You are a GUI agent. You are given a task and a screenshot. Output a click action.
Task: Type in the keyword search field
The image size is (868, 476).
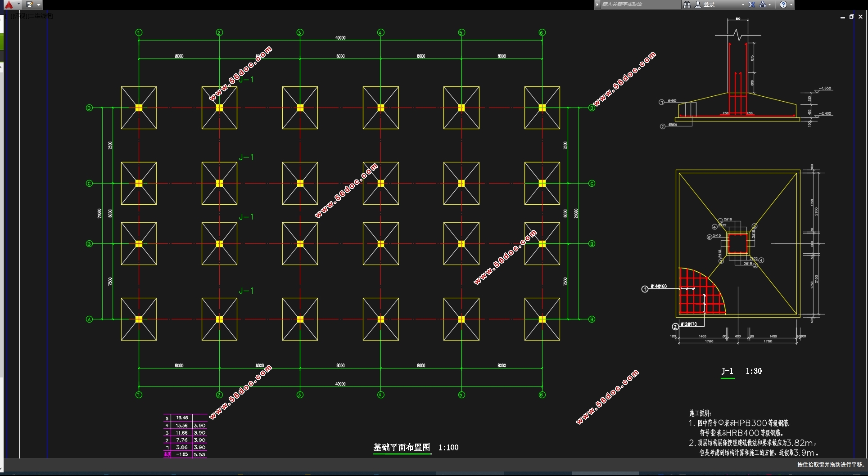639,4
